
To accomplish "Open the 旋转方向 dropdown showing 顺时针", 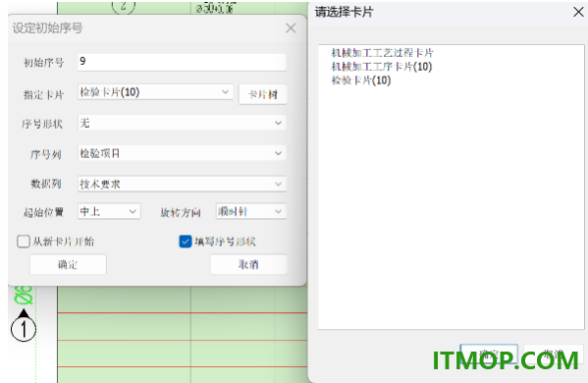I will 251,211.
